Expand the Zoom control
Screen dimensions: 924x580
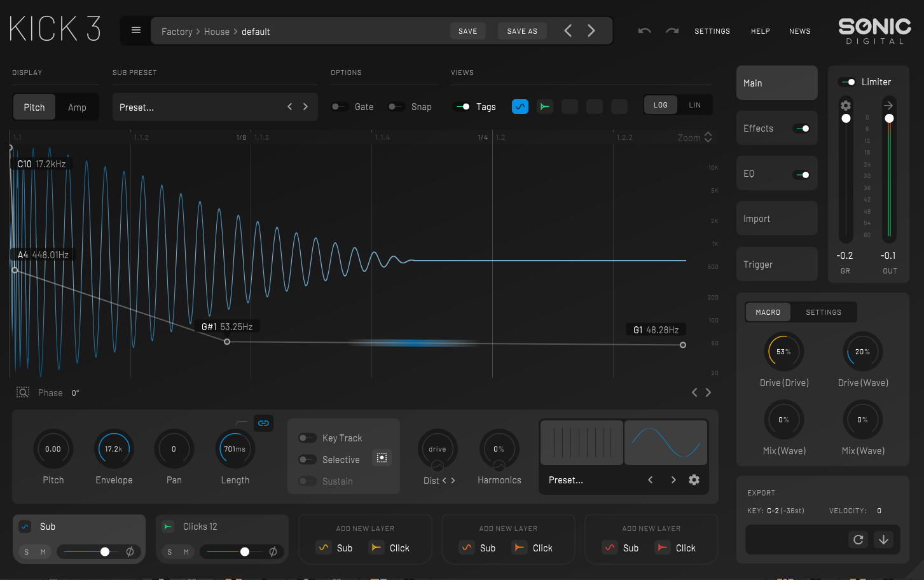pos(708,137)
